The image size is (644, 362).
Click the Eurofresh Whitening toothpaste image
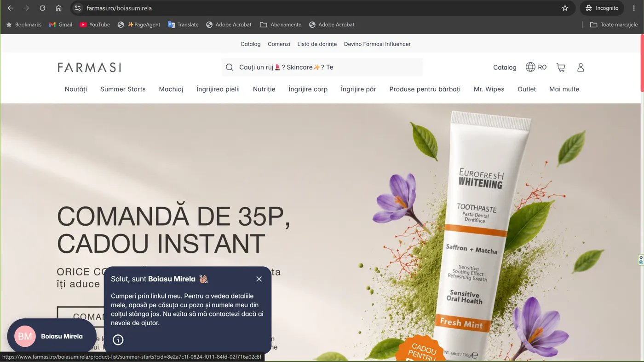click(483, 235)
